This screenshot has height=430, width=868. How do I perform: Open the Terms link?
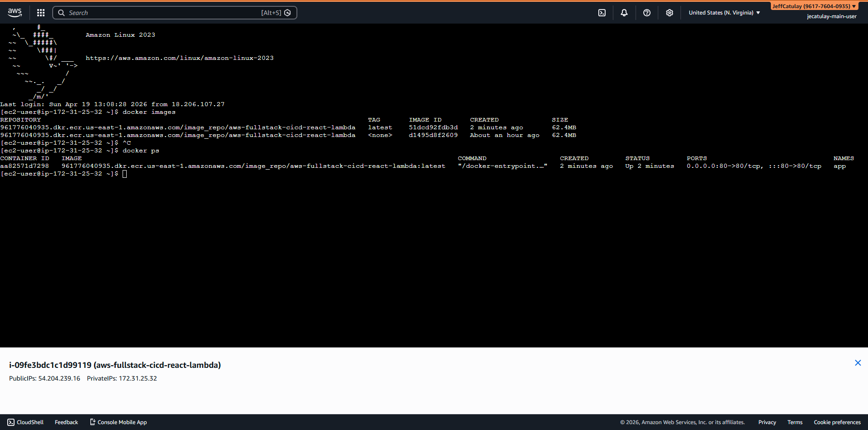click(795, 422)
